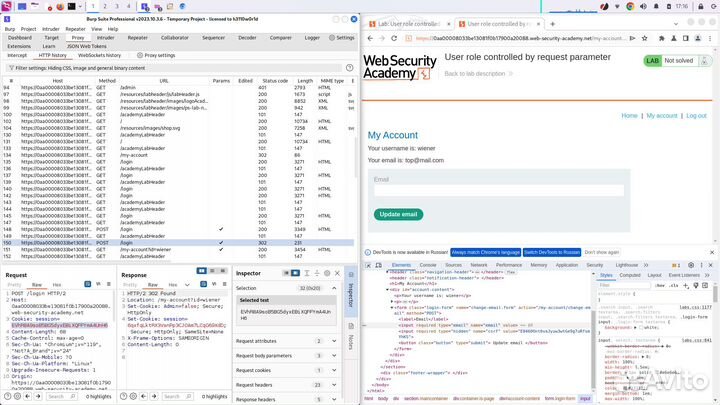Expand Response headers section
Image resolution: width=720 pixels, height=405 pixels.
[334, 400]
